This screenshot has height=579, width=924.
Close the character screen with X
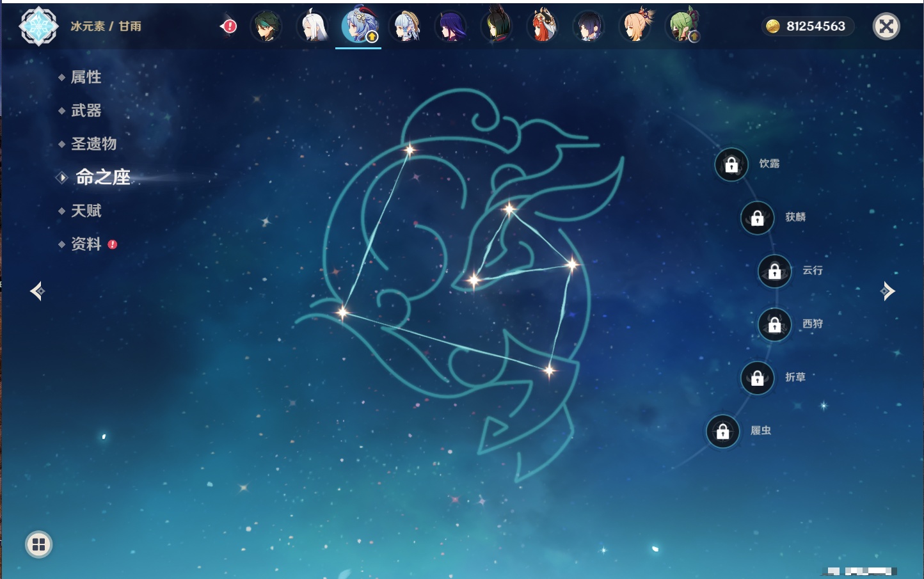pyautogui.click(x=886, y=26)
